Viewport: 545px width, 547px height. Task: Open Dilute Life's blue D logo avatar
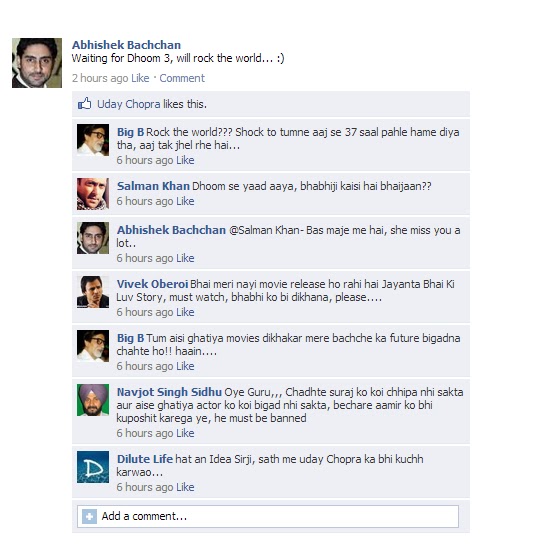pos(93,467)
